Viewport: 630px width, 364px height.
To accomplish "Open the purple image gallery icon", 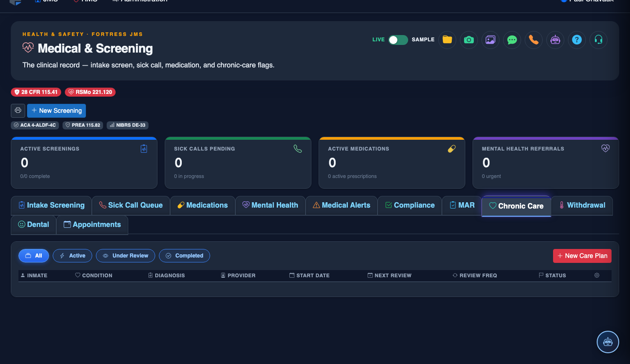I will pyautogui.click(x=490, y=40).
